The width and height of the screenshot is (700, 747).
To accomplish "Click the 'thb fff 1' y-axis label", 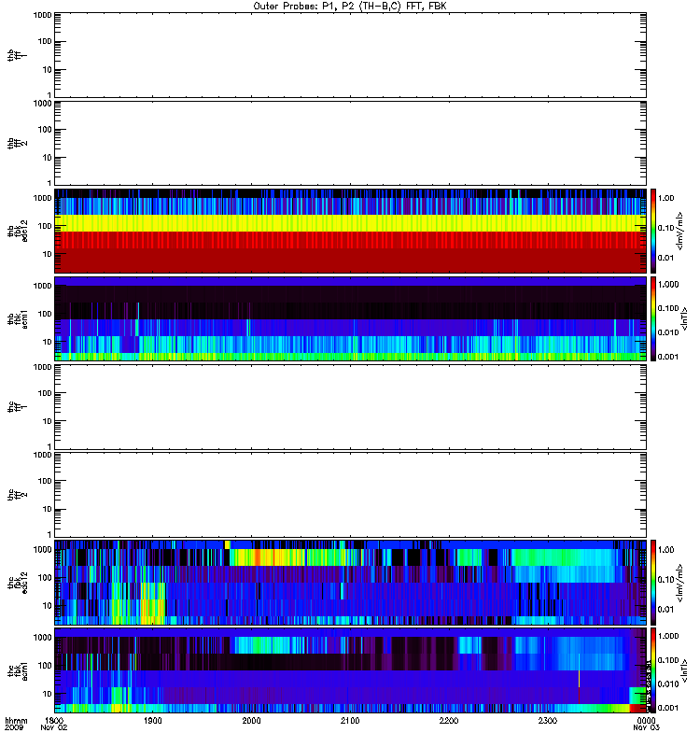I will 18,55.
